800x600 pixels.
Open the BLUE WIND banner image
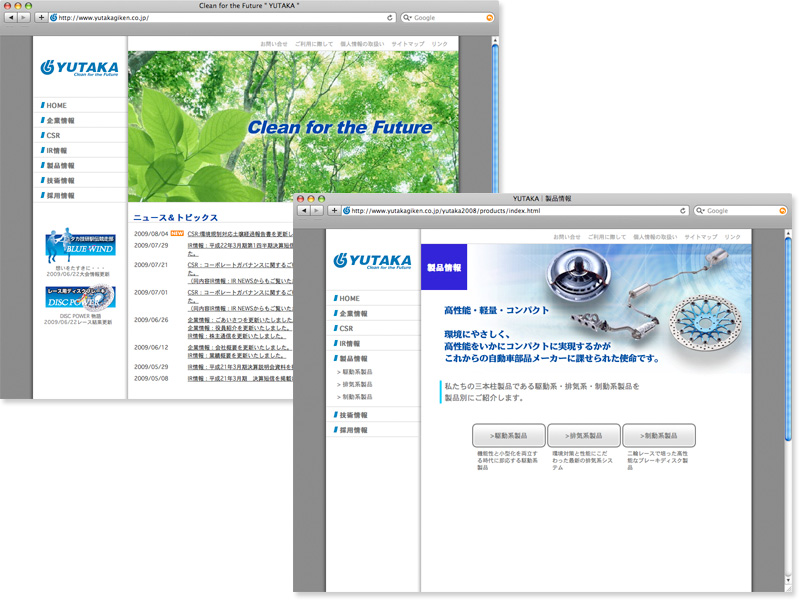(80, 245)
